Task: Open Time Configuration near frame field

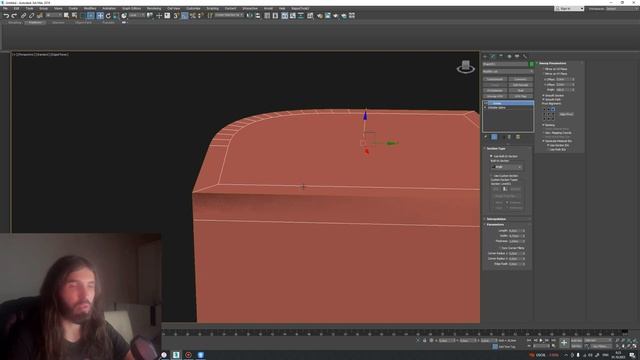Action: point(553,346)
